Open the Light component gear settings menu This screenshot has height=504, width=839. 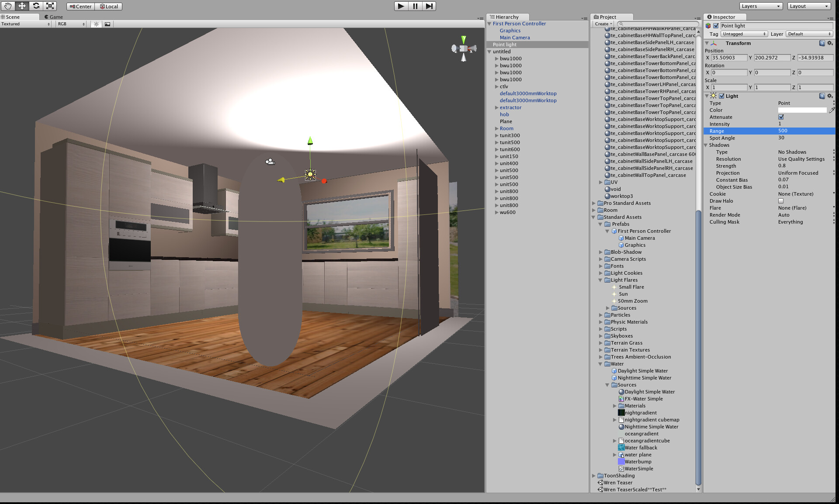(x=829, y=96)
